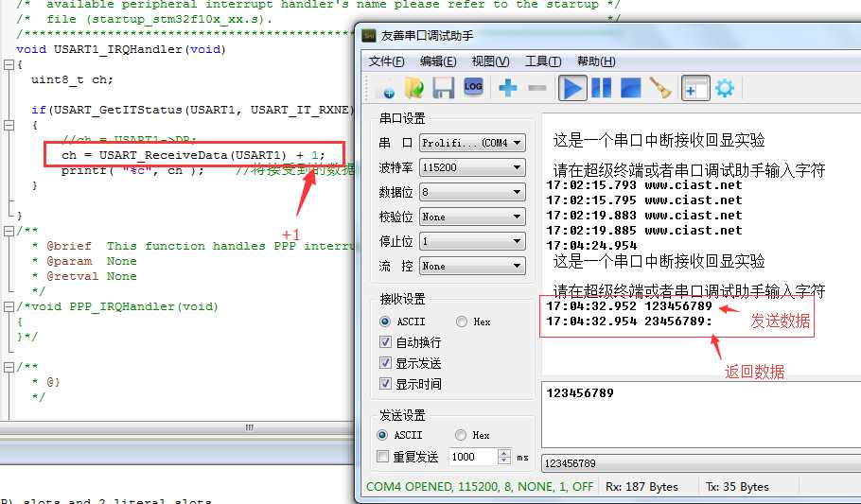The image size is (861, 504).
Task: Select Hex under 发送设置
Action: [x=461, y=435]
